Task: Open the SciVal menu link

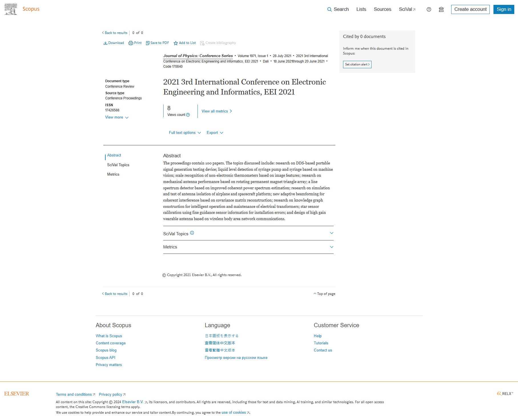Action: pos(407,9)
